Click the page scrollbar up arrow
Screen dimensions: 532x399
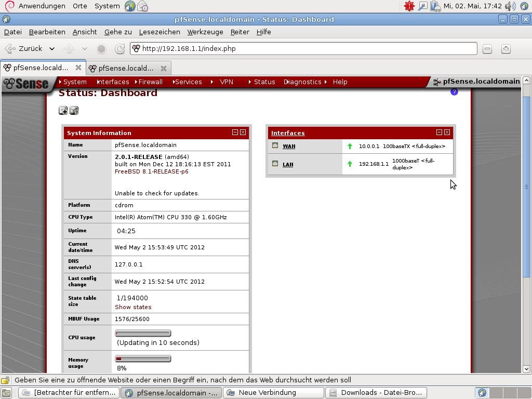point(526,81)
